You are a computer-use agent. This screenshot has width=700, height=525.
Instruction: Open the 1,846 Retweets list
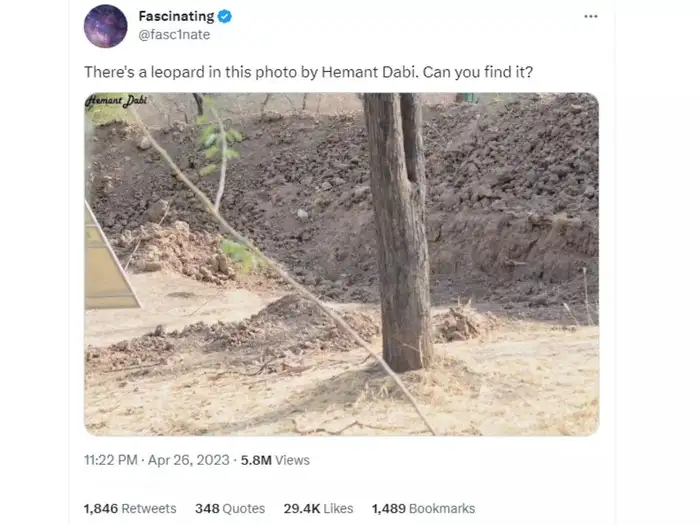click(x=130, y=508)
